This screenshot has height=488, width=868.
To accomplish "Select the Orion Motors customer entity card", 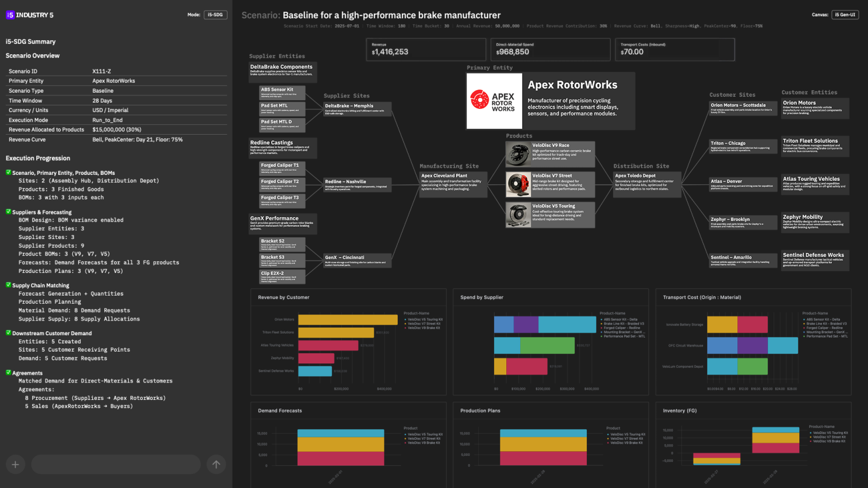I will click(x=815, y=108).
